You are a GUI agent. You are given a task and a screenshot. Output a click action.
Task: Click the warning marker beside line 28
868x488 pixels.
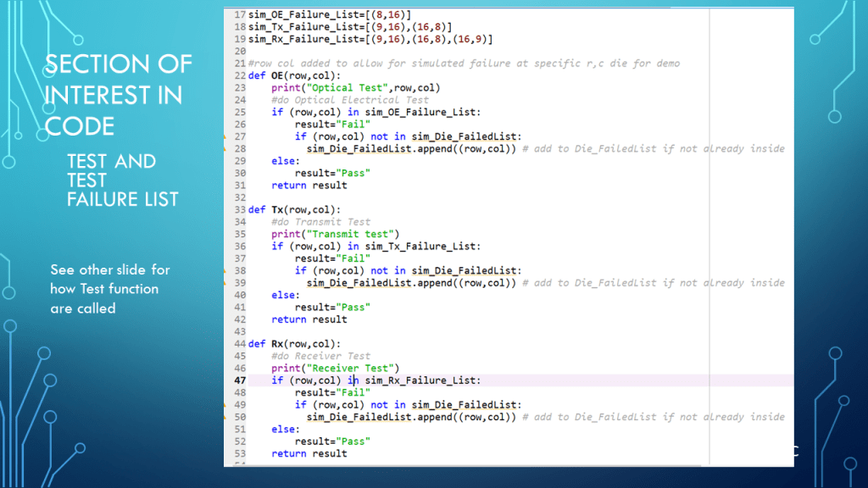pos(226,148)
